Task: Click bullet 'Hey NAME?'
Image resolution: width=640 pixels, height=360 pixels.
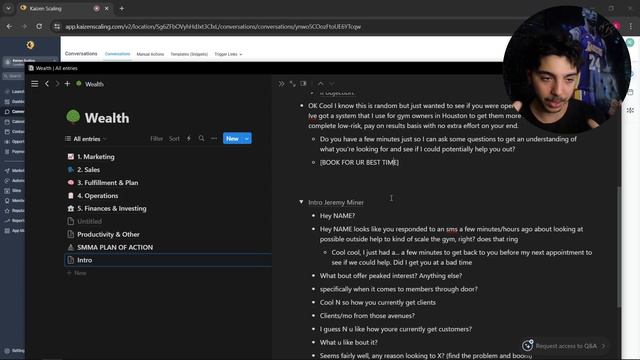Action: tap(337, 216)
